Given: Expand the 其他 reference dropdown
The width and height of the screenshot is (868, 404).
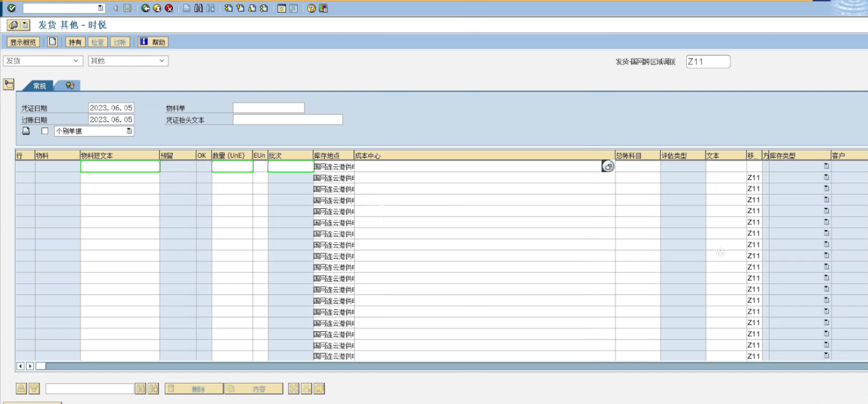Looking at the screenshot, I should pos(161,61).
